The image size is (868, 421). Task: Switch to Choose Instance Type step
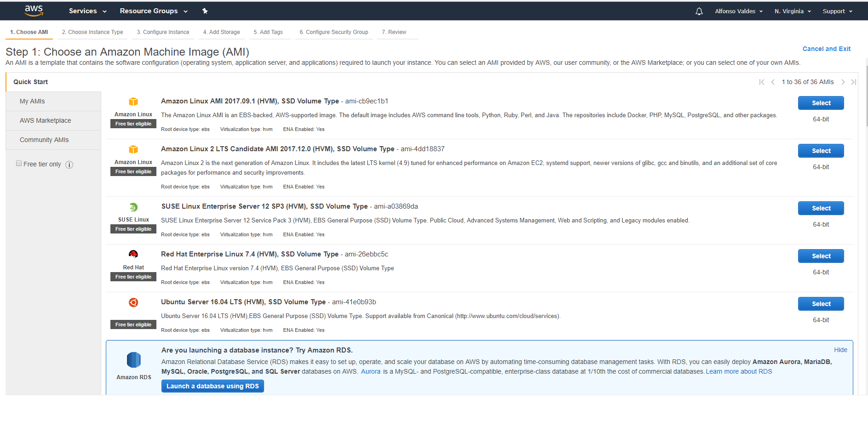[92, 32]
